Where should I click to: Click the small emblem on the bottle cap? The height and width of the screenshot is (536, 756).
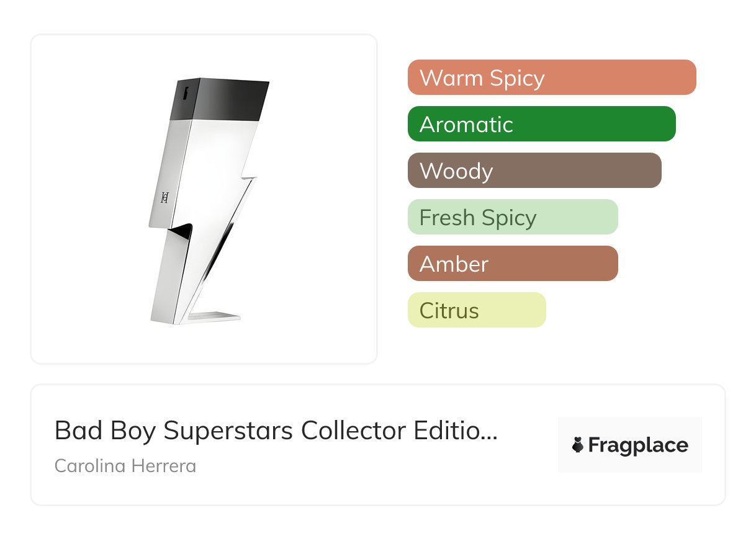coord(185,93)
